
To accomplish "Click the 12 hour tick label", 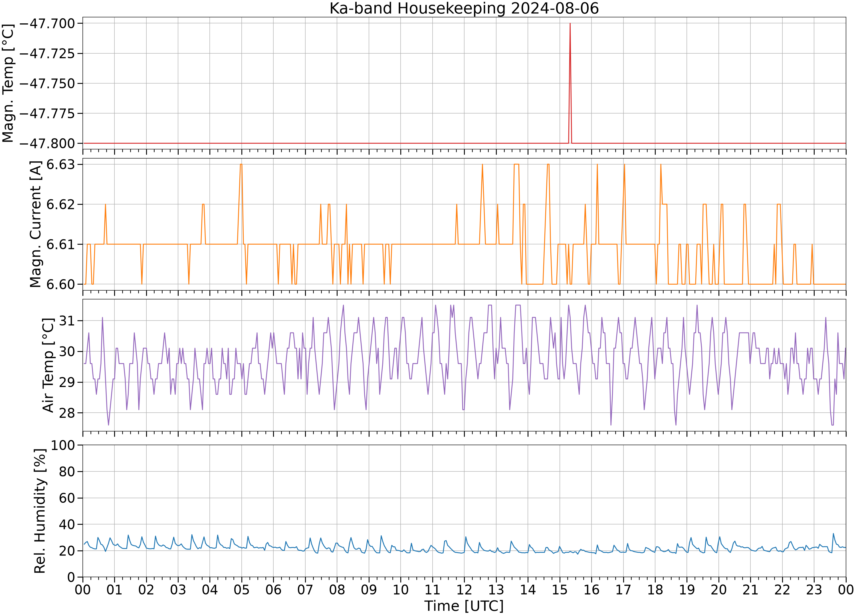I will pyautogui.click(x=464, y=589).
